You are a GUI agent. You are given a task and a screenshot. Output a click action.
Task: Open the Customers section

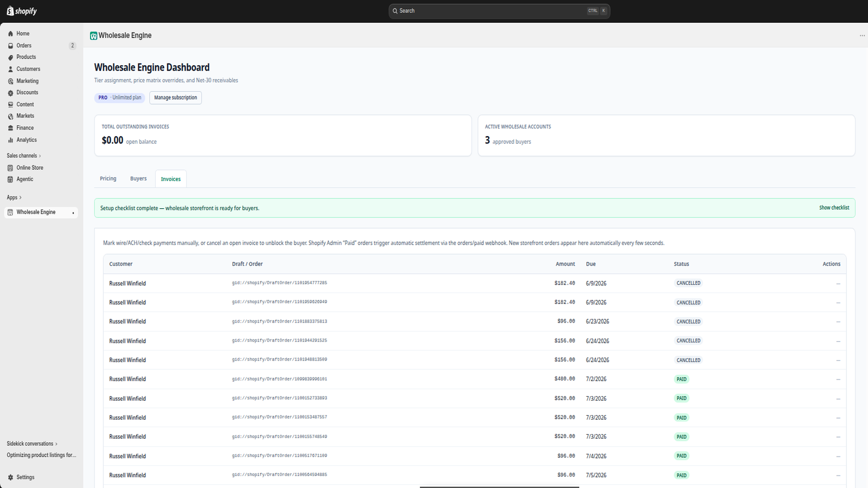[28, 69]
